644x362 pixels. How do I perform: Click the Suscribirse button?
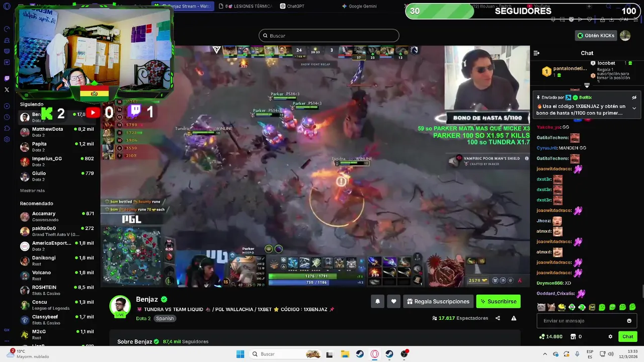click(x=499, y=301)
